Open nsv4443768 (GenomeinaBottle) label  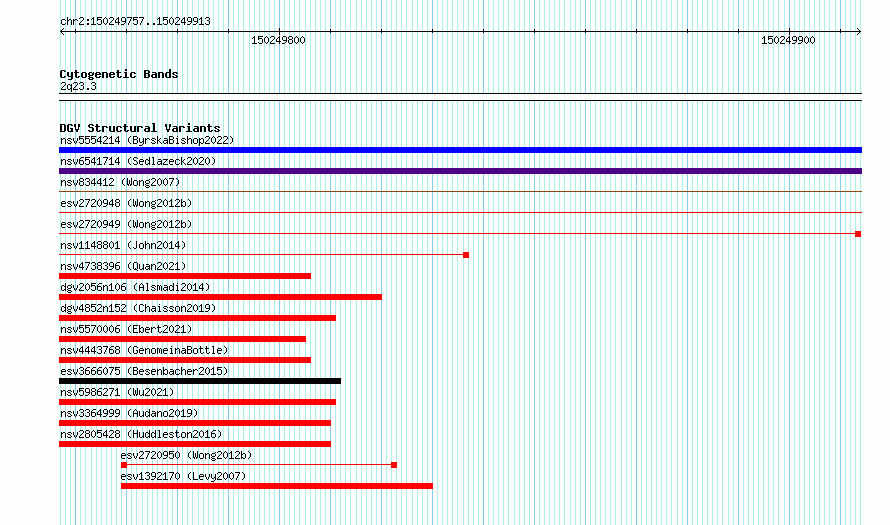coord(144,350)
